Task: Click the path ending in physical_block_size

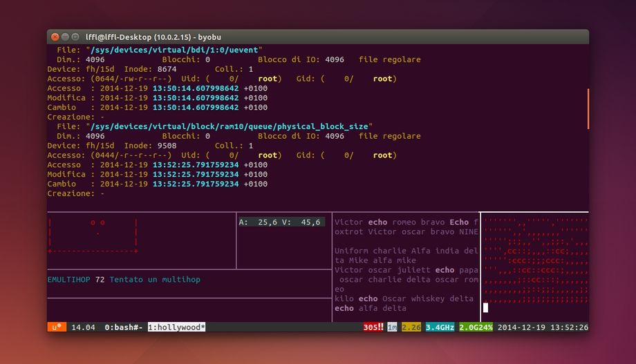Action: click(x=230, y=126)
